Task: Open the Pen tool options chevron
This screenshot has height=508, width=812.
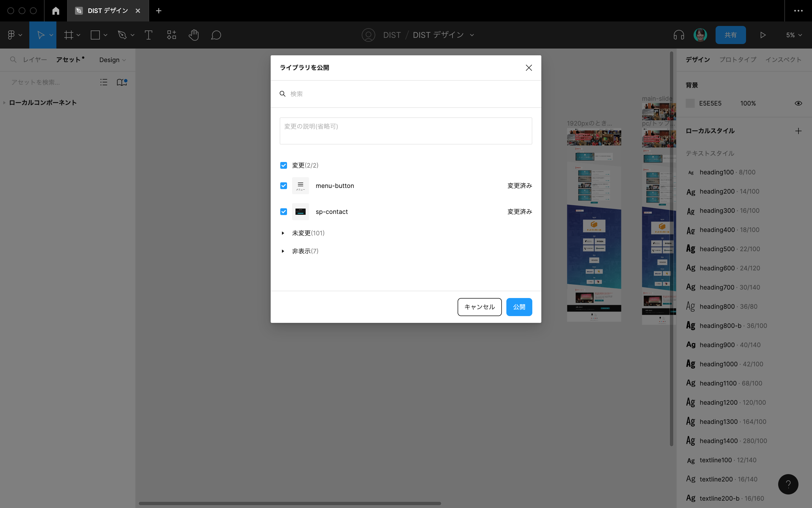Action: click(132, 35)
